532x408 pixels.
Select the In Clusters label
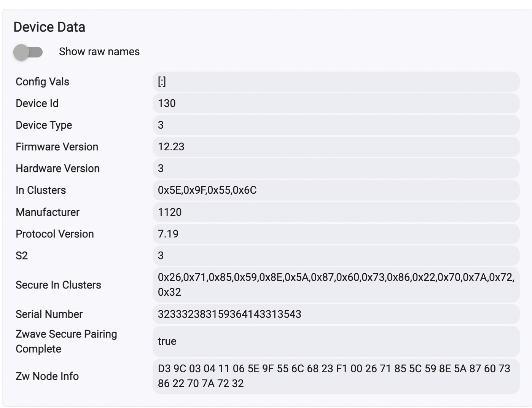coord(41,190)
